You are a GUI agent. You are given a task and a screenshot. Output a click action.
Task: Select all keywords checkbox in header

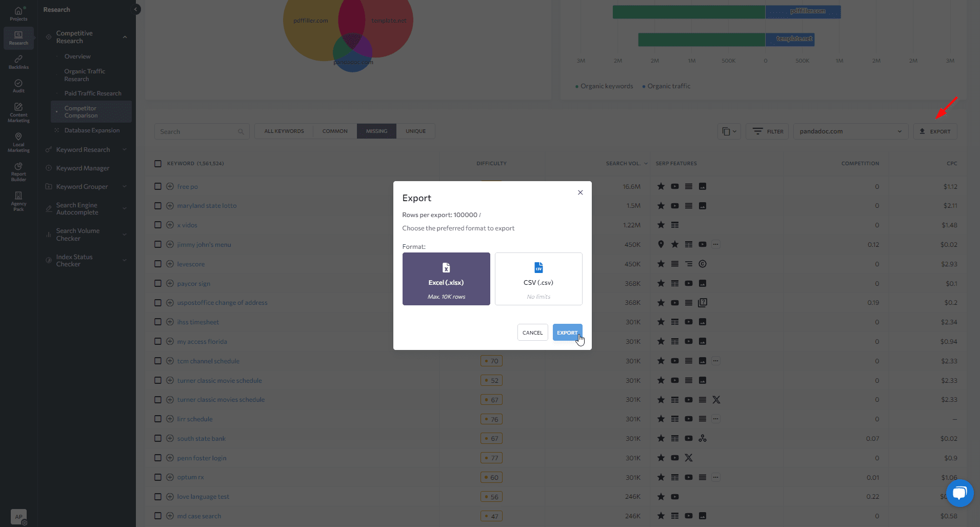pyautogui.click(x=158, y=164)
